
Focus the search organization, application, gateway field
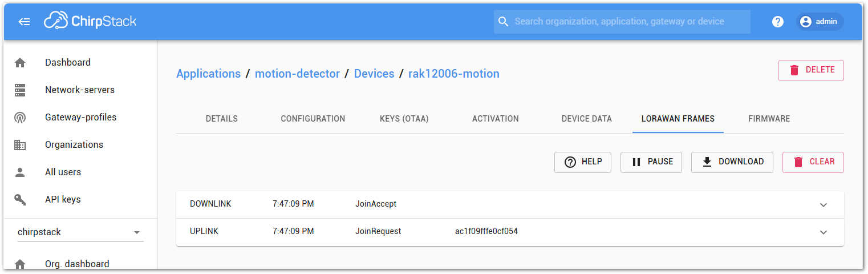click(622, 22)
